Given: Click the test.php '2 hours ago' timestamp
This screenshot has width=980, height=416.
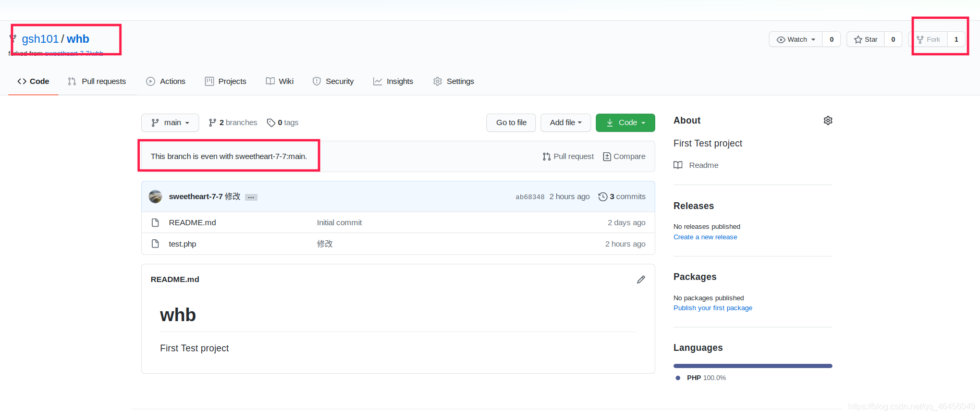Looking at the screenshot, I should 626,244.
